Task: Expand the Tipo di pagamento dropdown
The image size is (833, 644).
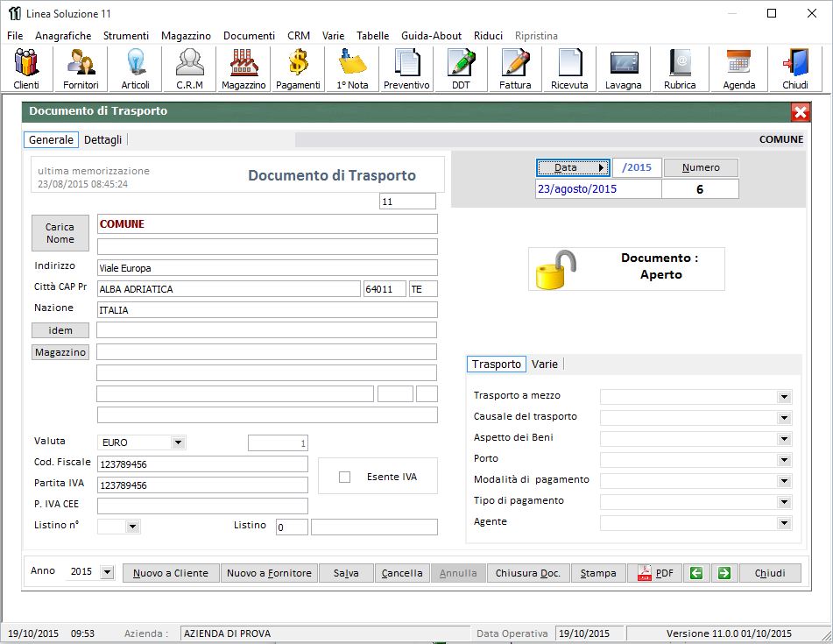Action: click(784, 502)
